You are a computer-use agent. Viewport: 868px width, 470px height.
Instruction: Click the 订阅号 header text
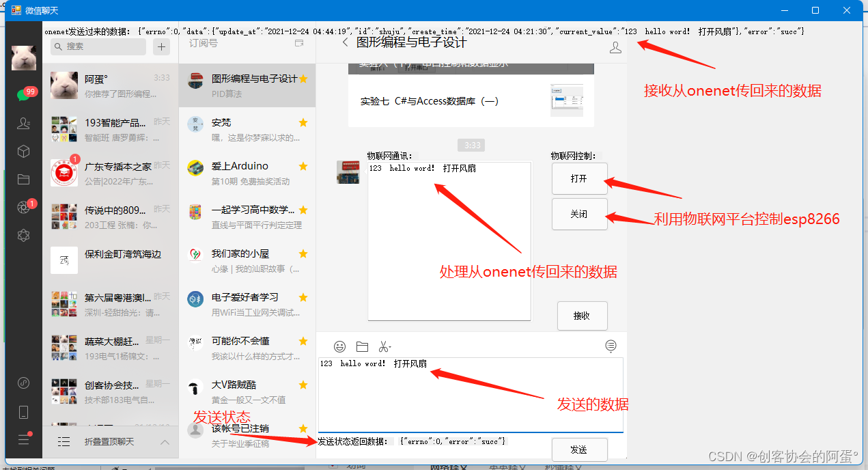204,43
